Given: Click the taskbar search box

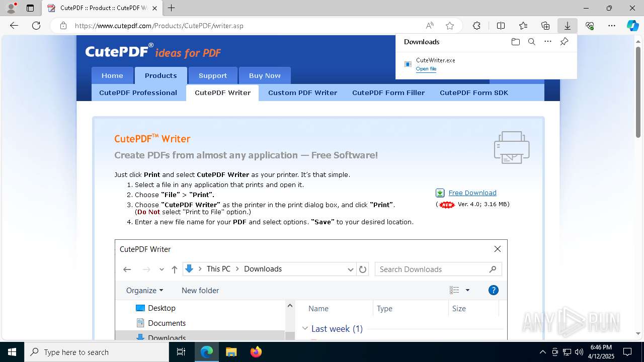Looking at the screenshot, I should click(x=97, y=352).
